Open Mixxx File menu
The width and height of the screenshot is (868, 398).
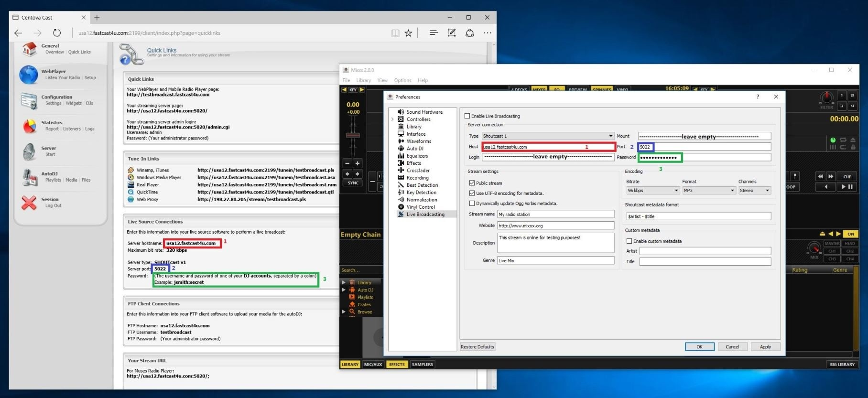(x=346, y=80)
